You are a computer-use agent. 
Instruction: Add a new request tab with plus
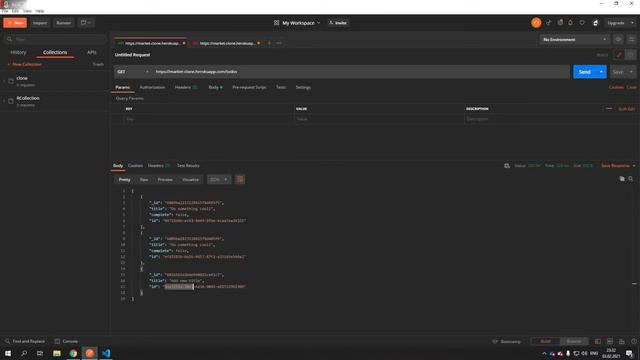(x=269, y=43)
